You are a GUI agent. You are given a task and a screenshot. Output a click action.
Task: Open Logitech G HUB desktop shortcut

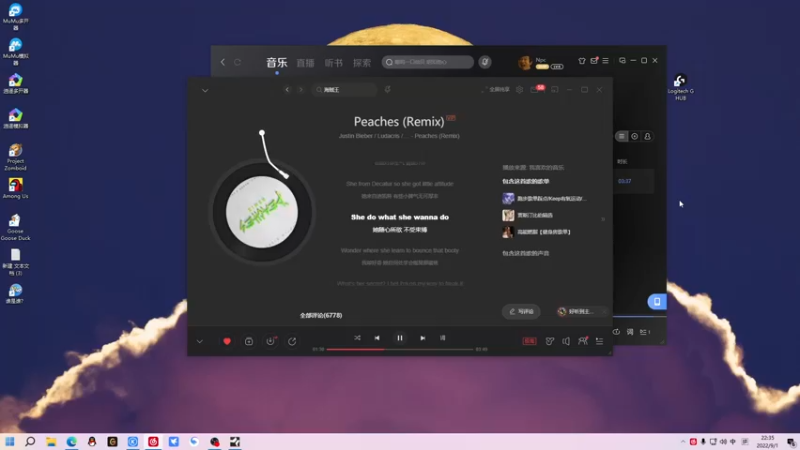tap(680, 87)
